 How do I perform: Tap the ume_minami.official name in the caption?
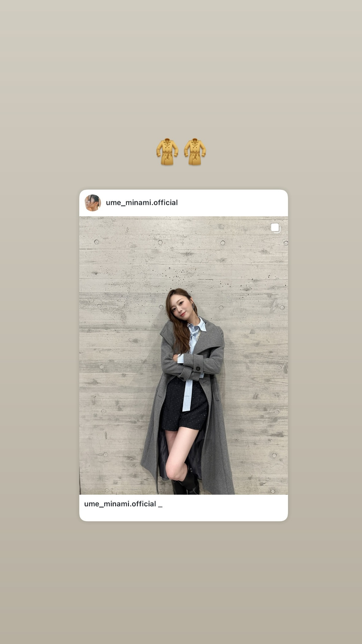point(120,504)
